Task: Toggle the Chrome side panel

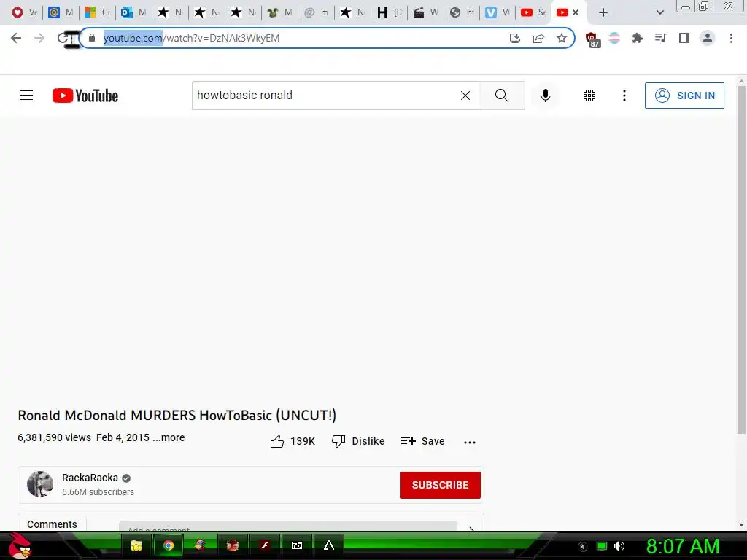Action: coord(684,38)
